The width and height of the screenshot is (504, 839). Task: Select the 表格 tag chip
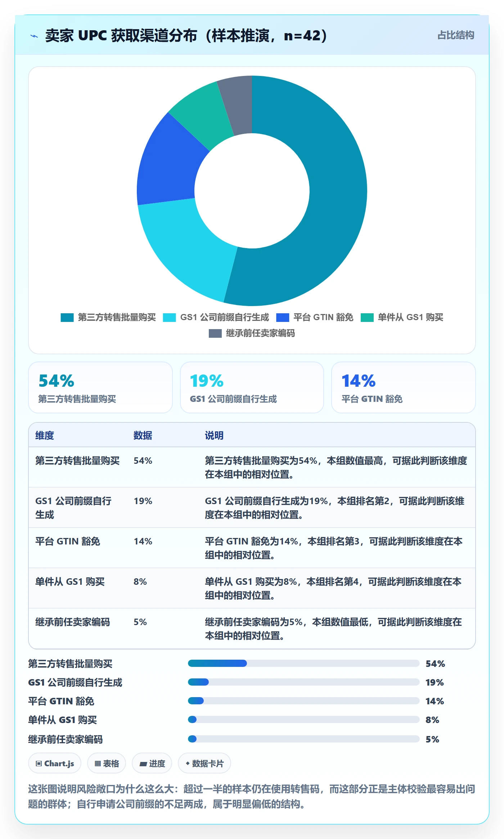click(107, 763)
